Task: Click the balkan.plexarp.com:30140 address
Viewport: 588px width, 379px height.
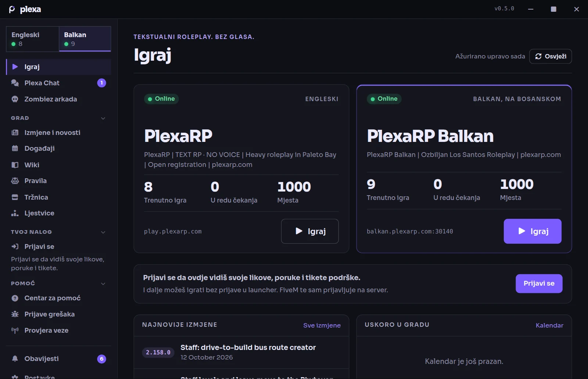Action: 410,232
